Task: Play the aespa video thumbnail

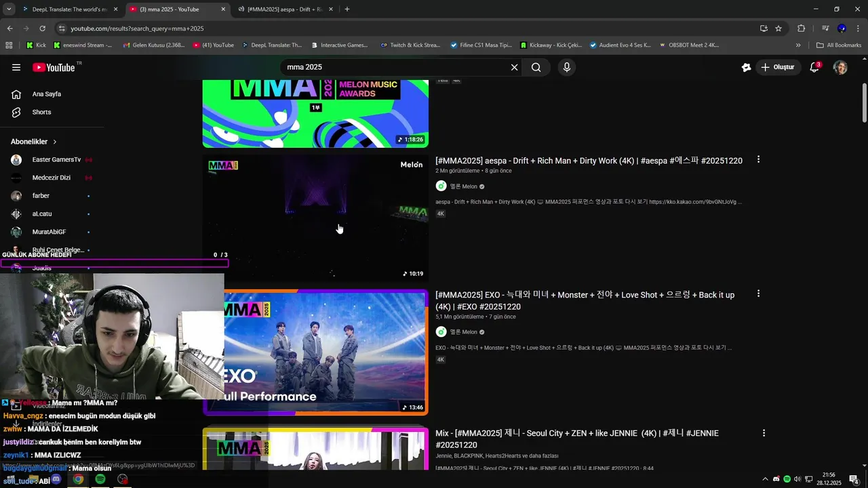Action: click(x=315, y=218)
